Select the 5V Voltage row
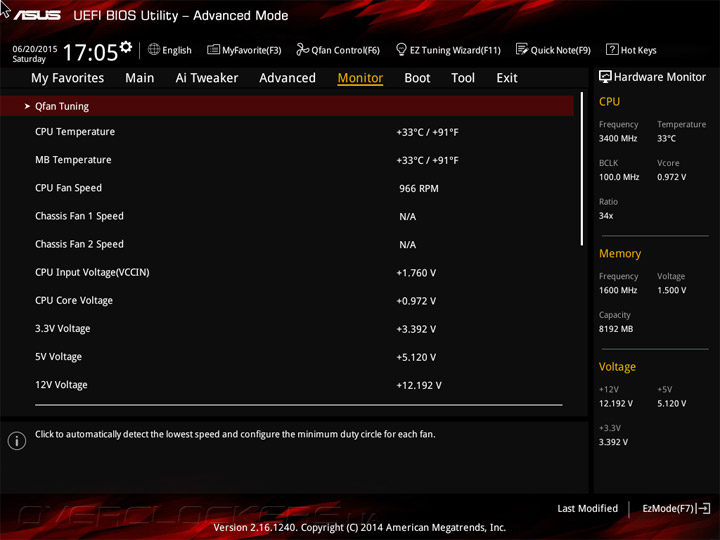The height and width of the screenshot is (540, 720). click(x=287, y=357)
